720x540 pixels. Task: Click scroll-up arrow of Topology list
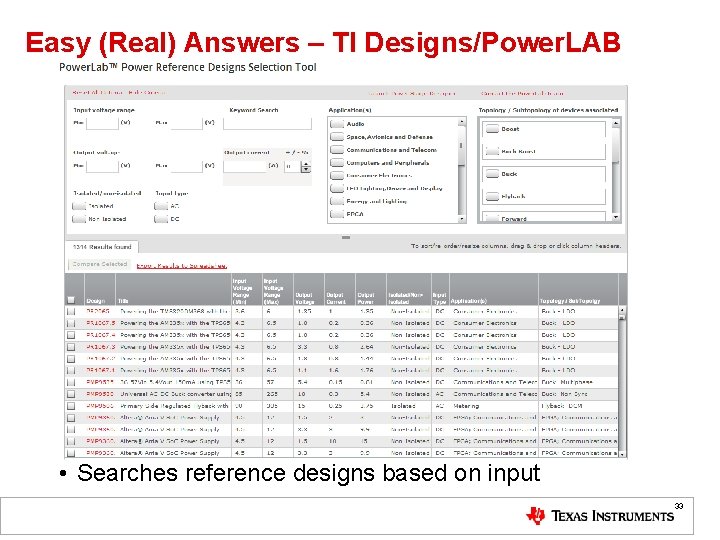click(616, 123)
